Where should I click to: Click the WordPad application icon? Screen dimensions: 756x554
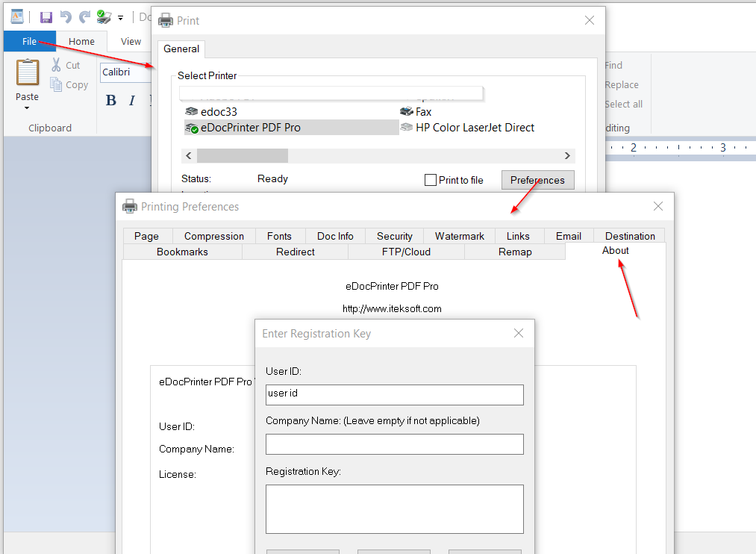17,16
